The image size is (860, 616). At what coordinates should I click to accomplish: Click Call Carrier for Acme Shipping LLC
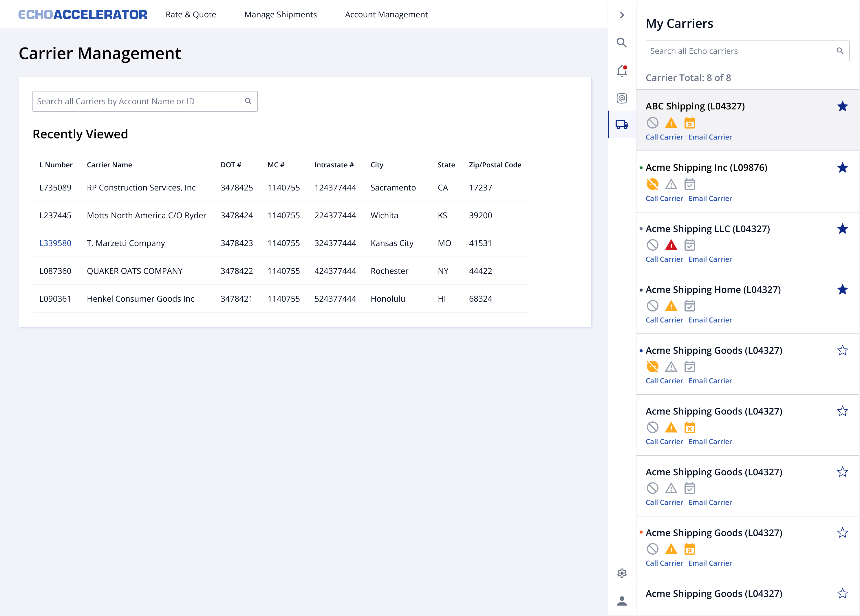tap(664, 259)
